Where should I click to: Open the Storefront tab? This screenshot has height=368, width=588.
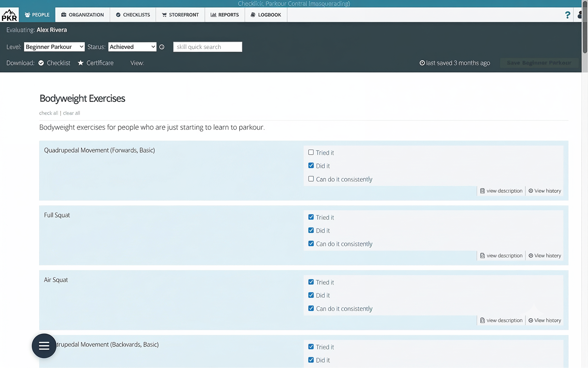[180, 15]
